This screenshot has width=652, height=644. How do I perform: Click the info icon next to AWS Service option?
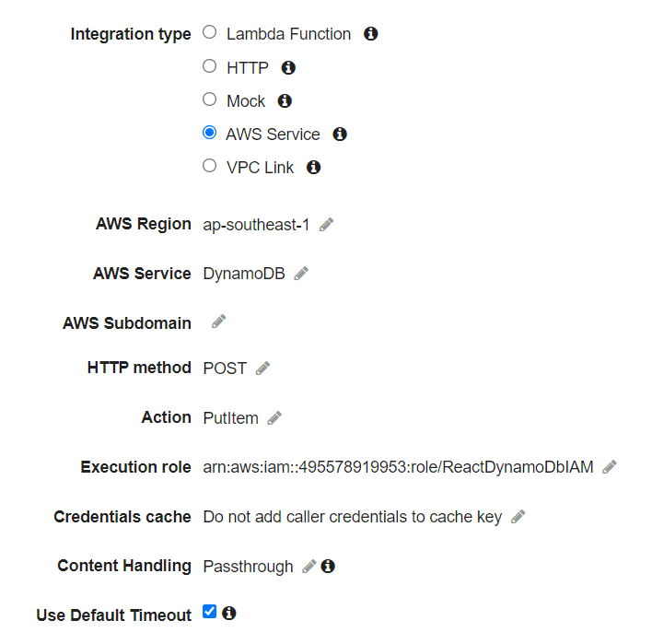[340, 134]
